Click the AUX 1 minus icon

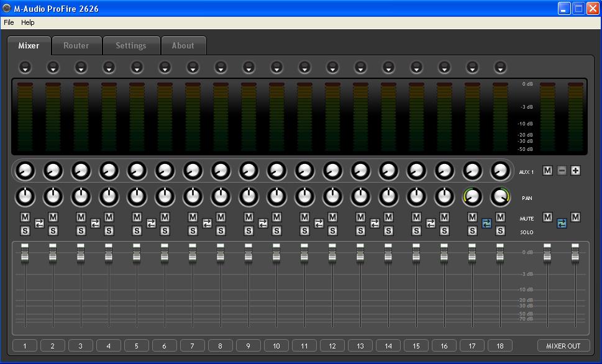click(x=562, y=171)
